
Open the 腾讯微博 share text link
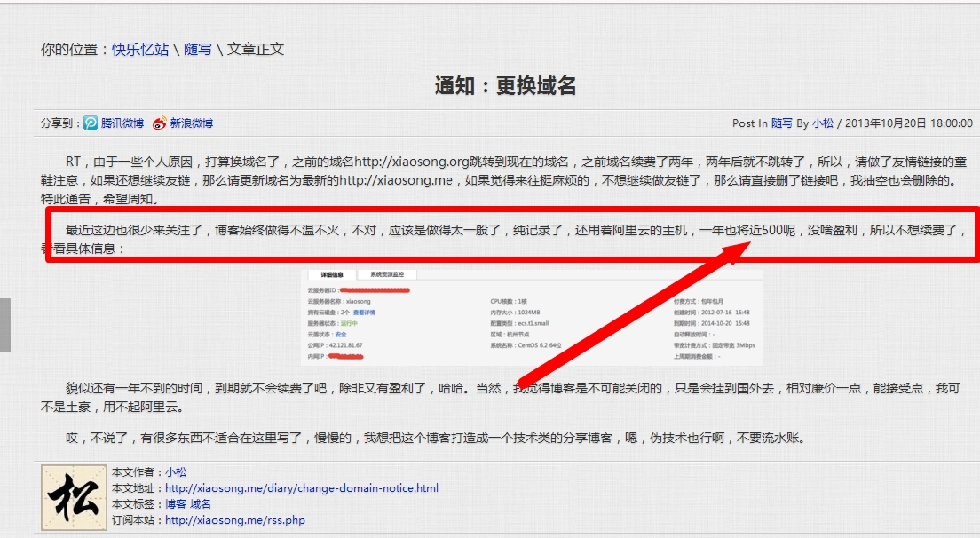click(122, 123)
